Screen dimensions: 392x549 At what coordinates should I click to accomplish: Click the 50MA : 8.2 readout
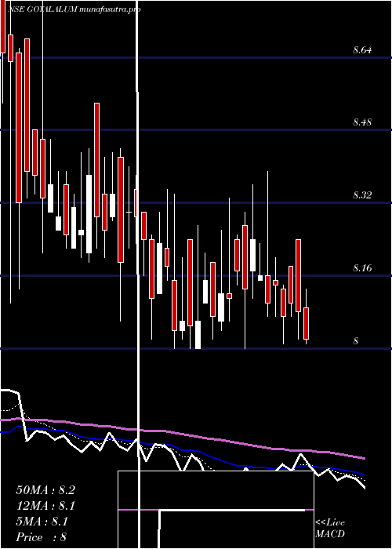click(45, 490)
